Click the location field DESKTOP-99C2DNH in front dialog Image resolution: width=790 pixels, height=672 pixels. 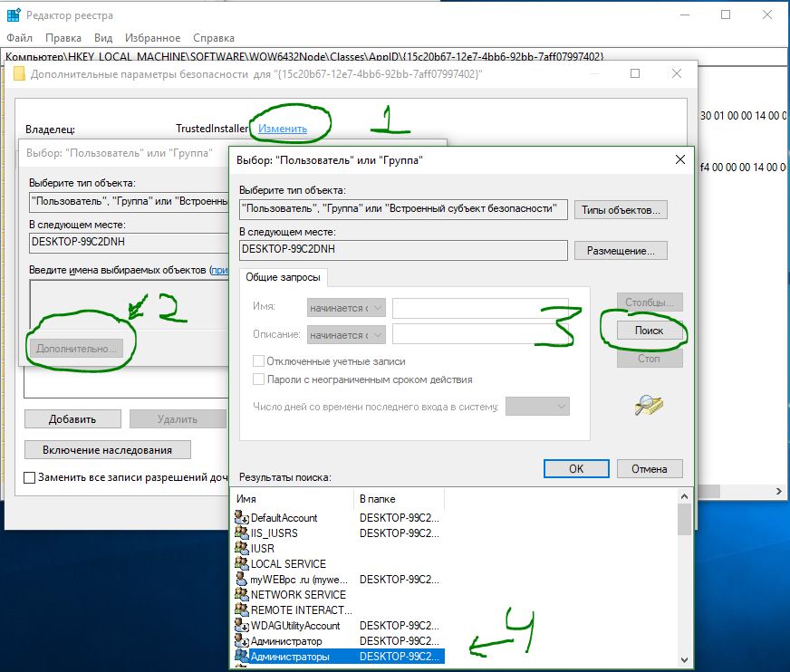(403, 249)
